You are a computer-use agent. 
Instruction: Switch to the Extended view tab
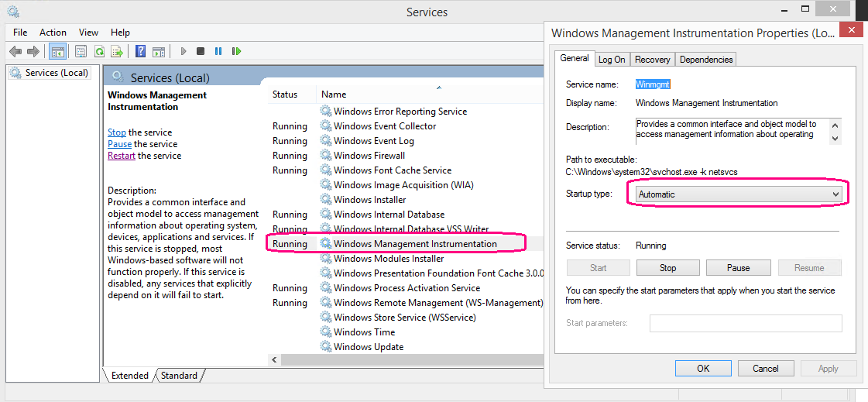130,376
